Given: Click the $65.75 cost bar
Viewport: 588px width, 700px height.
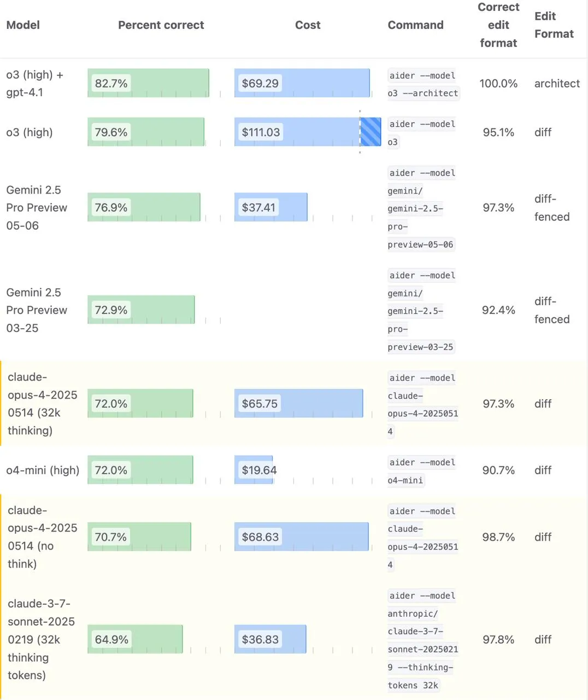Looking at the screenshot, I should [x=299, y=404].
